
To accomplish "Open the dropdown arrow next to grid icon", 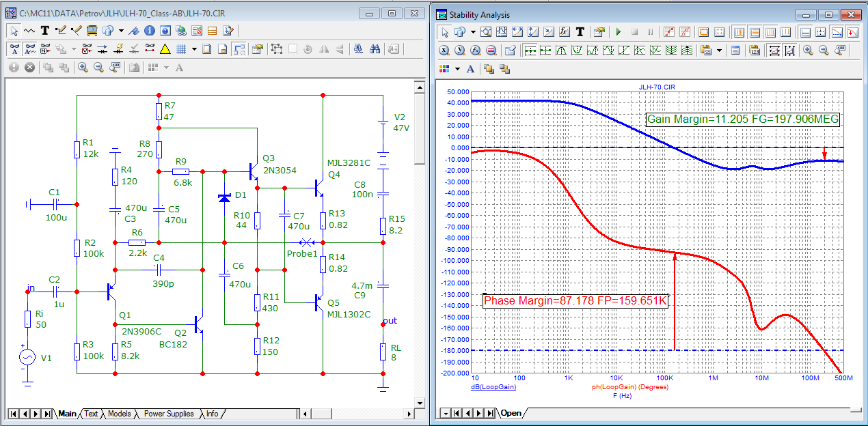I will [x=194, y=49].
